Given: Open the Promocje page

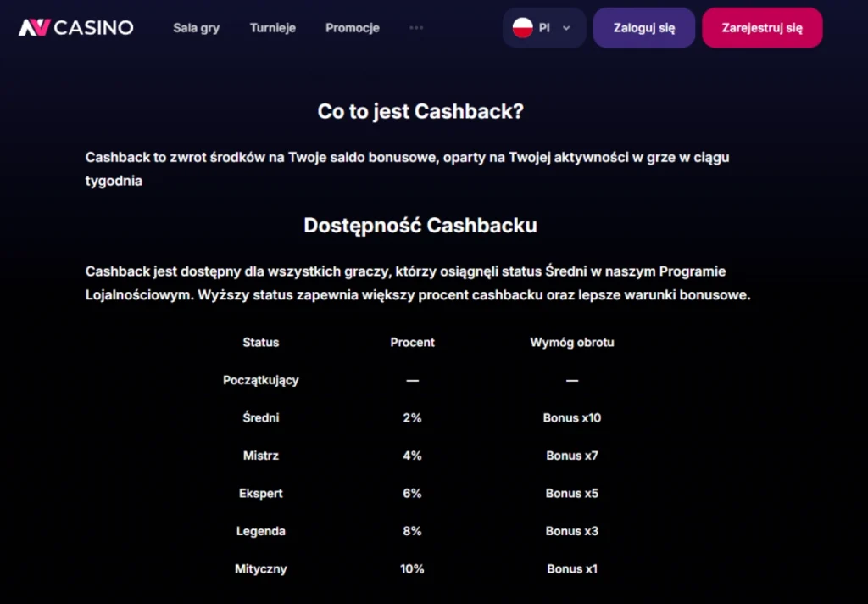Looking at the screenshot, I should tap(352, 28).
